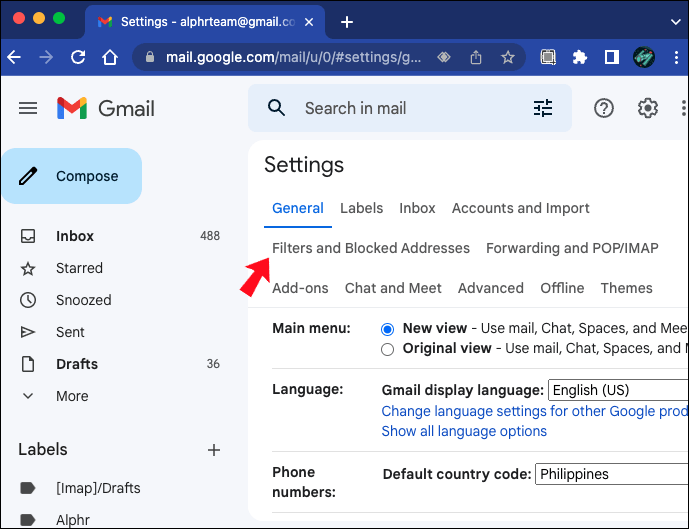Open the Offline settings tab
The image size is (689, 529).
click(x=562, y=288)
